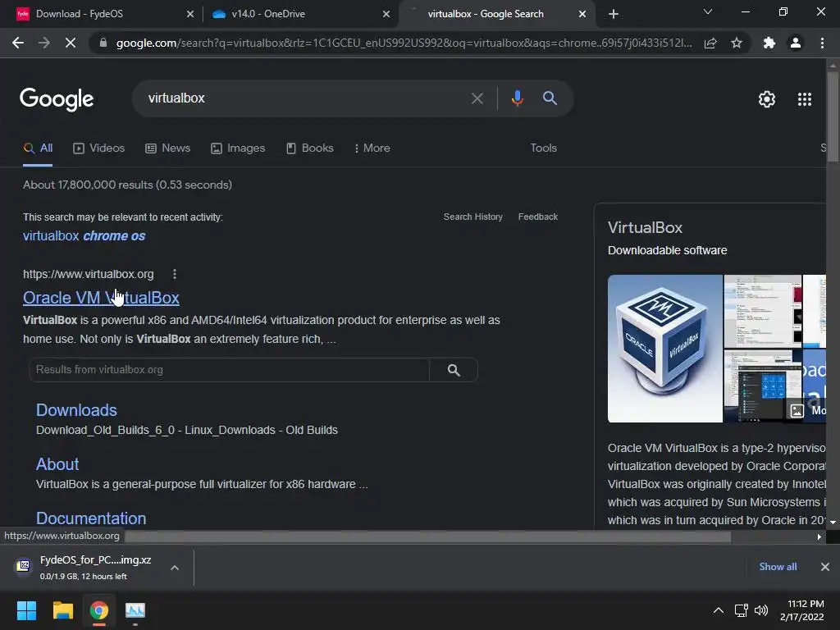Open the Chrome tab search dropdown

tap(708, 11)
